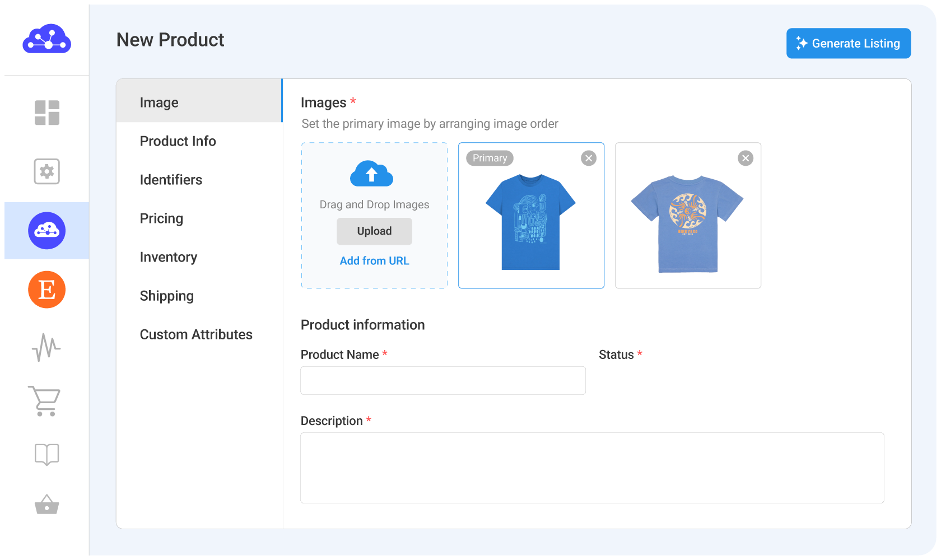Select the Shipping tab
This screenshot has height=560, width=941.
166,296
